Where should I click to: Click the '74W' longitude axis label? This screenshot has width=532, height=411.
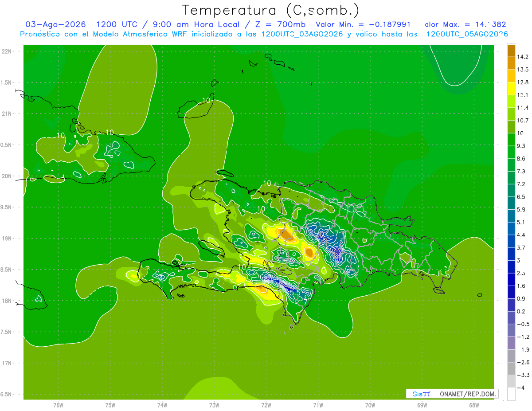(162, 405)
